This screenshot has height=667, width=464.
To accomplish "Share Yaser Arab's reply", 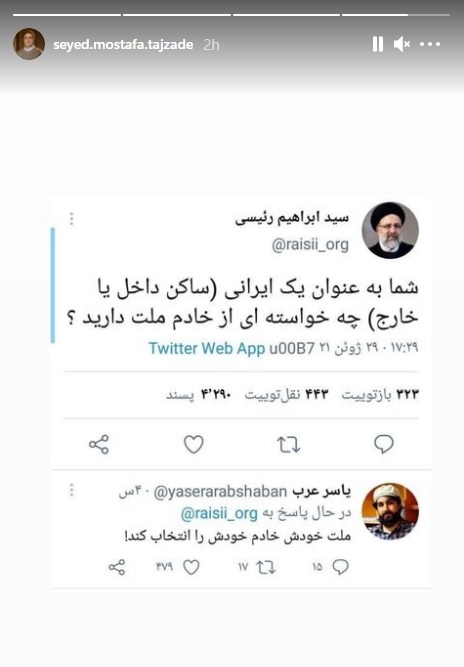I will pos(117,567).
